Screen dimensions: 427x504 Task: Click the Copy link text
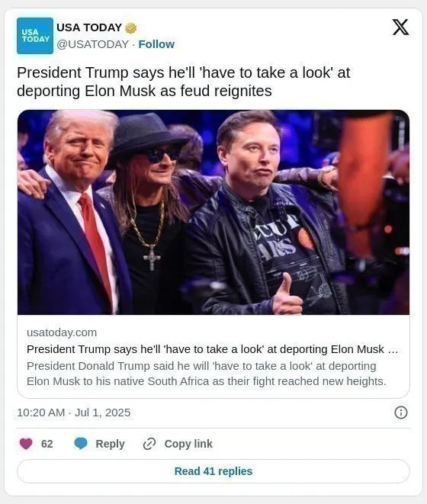tap(188, 444)
